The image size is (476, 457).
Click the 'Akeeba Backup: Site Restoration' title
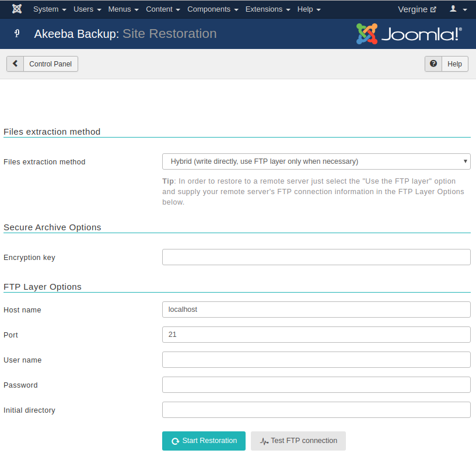coord(125,34)
